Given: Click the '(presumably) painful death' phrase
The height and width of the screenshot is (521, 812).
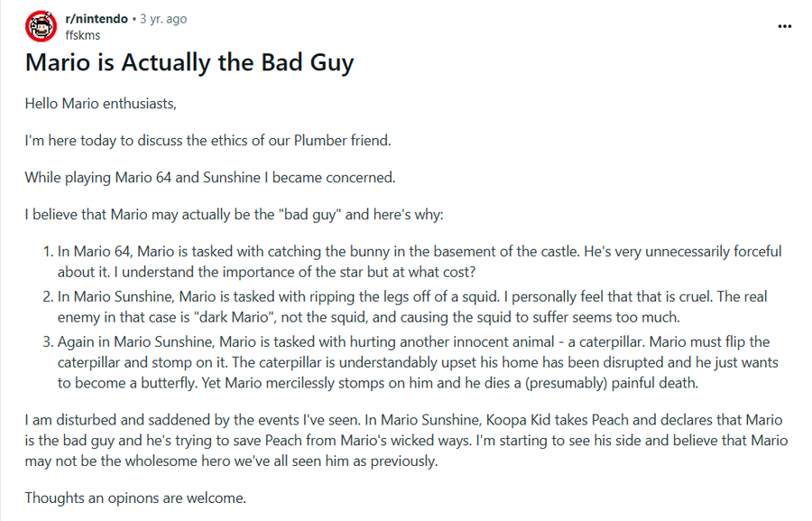Looking at the screenshot, I should click(x=611, y=383).
